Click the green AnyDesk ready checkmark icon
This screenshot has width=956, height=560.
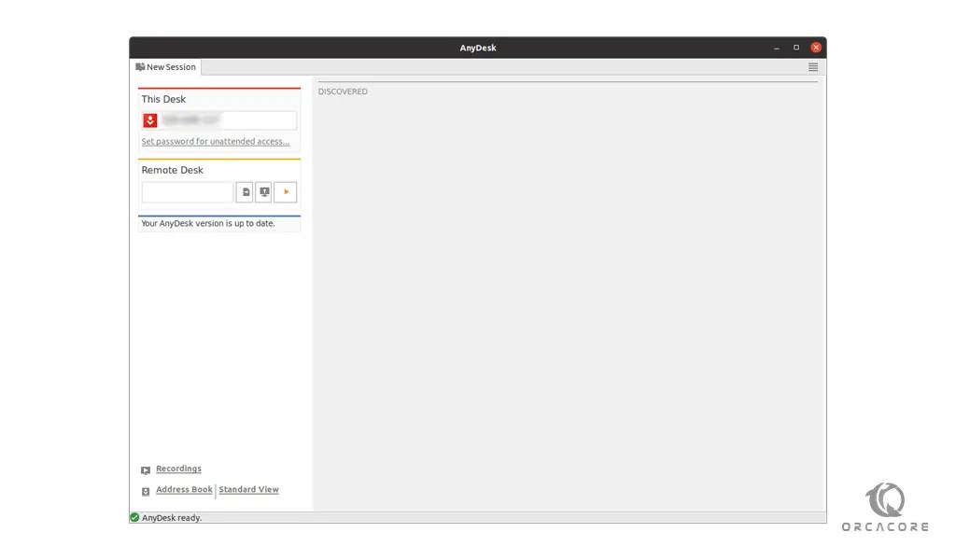133,517
